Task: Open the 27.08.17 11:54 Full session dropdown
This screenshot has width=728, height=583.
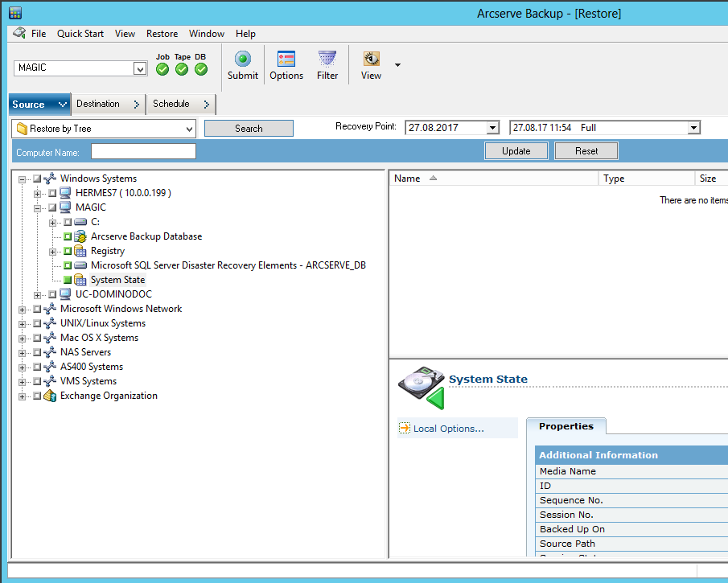Action: [x=693, y=128]
